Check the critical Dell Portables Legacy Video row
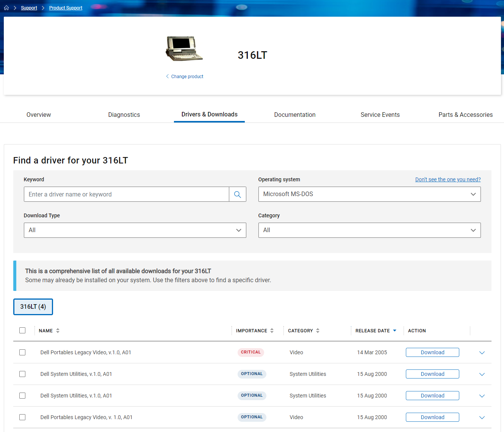The height and width of the screenshot is (432, 504). tap(22, 352)
